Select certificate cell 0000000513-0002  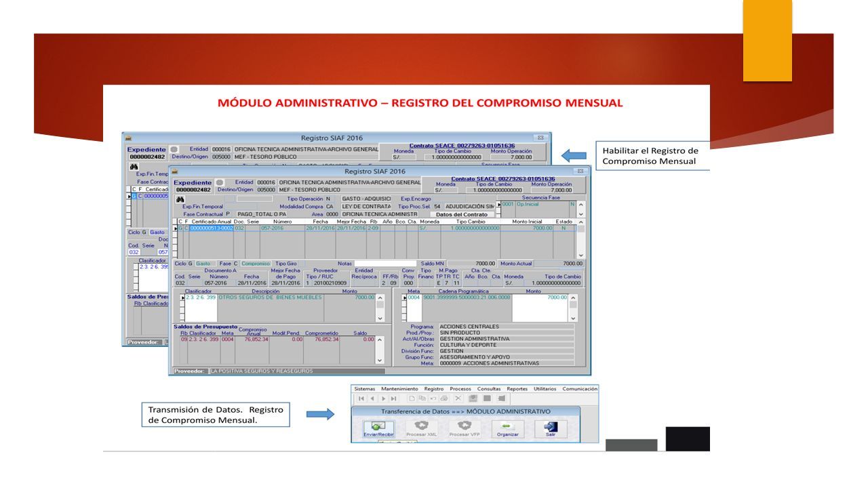point(211,228)
